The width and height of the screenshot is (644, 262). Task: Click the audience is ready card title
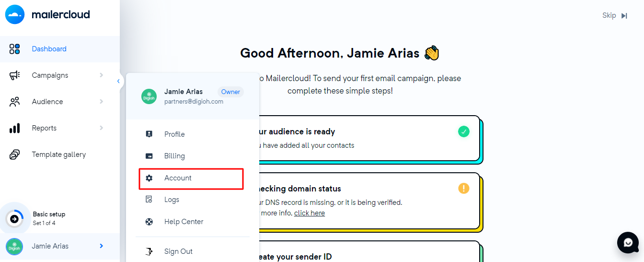[297, 131]
